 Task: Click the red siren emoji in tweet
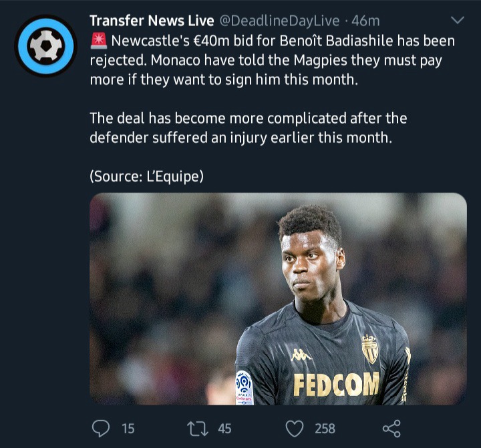point(99,41)
